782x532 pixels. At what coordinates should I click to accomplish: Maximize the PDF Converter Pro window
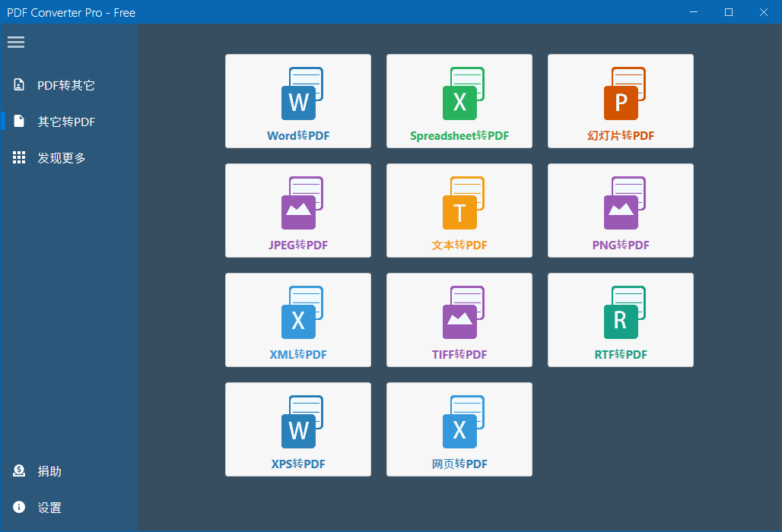729,12
